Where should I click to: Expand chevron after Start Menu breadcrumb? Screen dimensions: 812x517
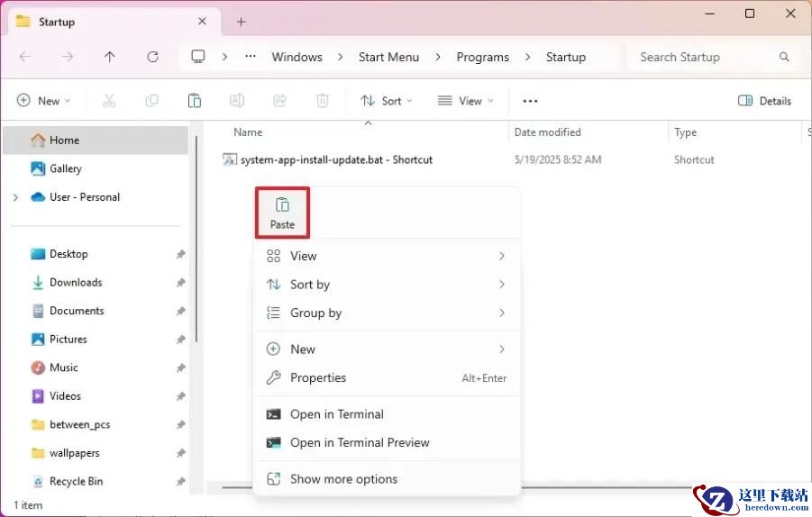point(438,57)
